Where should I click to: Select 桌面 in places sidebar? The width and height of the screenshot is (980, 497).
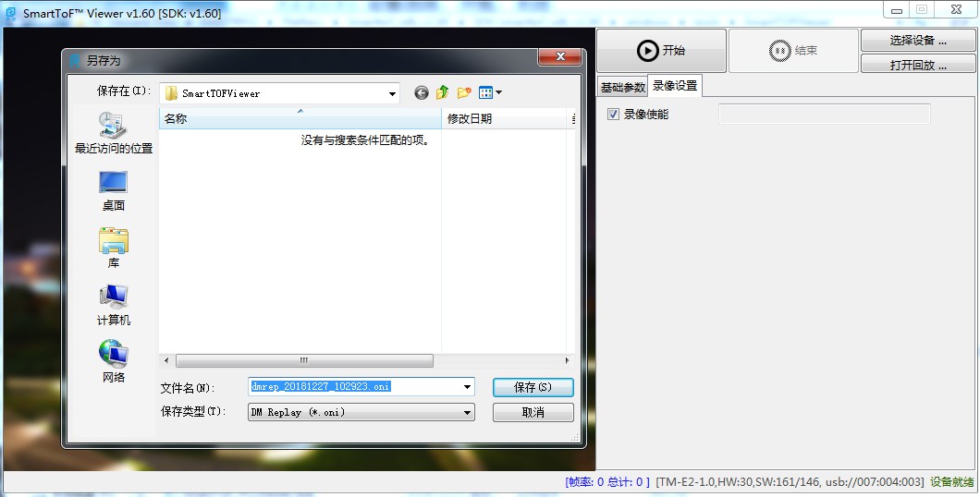113,191
